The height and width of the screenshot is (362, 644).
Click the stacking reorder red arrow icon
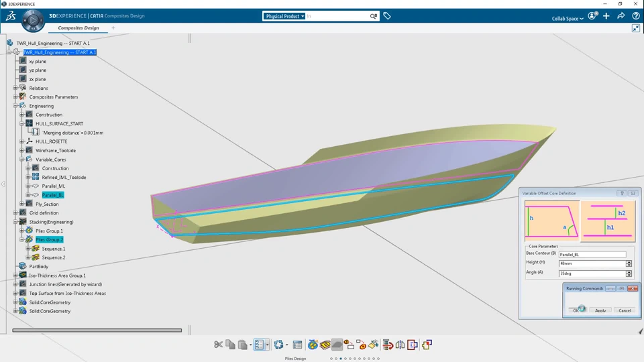pos(388,345)
